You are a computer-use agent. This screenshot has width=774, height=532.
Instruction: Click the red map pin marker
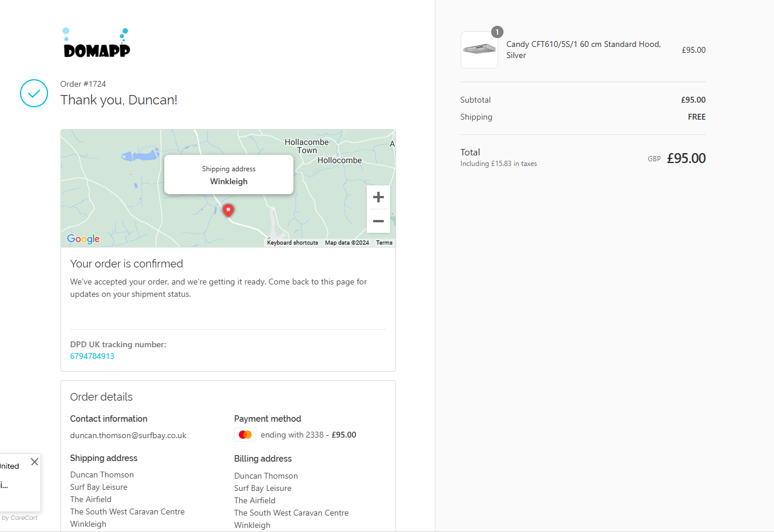[228, 210]
